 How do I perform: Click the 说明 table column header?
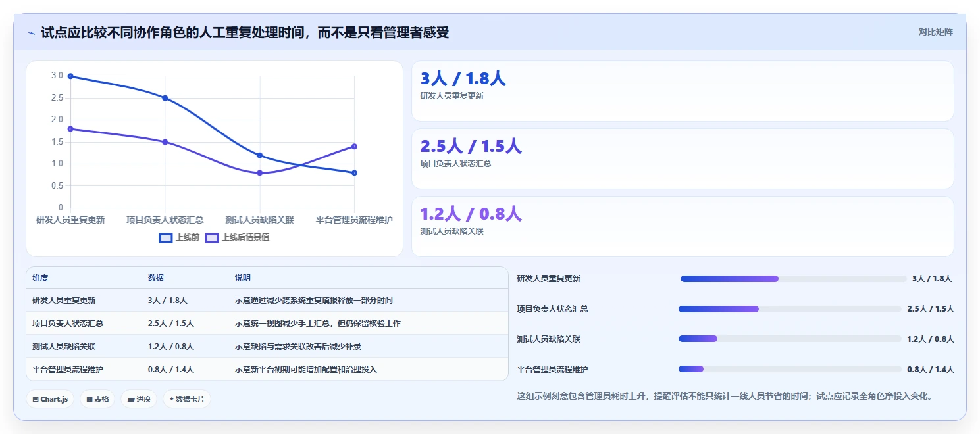[x=243, y=278]
